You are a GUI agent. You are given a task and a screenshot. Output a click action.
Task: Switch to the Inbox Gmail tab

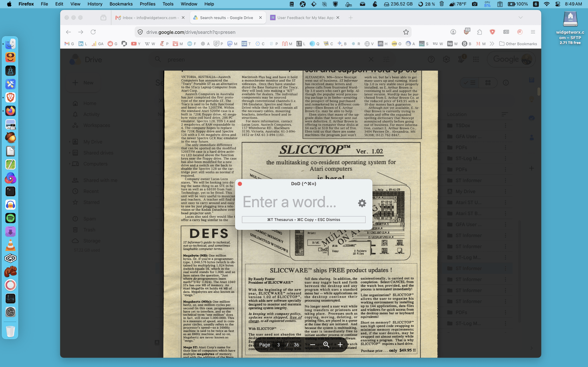pyautogui.click(x=149, y=18)
